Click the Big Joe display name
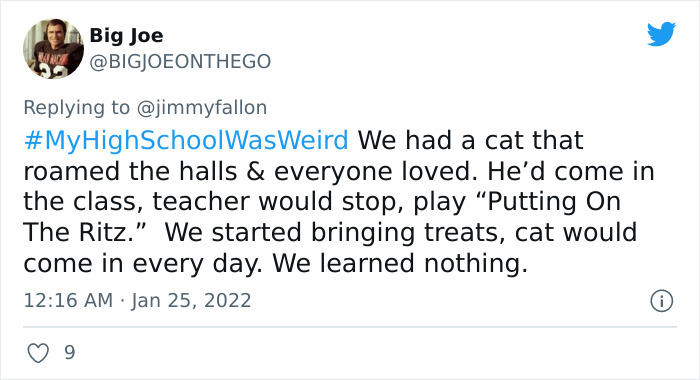The width and height of the screenshot is (700, 380). pyautogui.click(x=126, y=36)
